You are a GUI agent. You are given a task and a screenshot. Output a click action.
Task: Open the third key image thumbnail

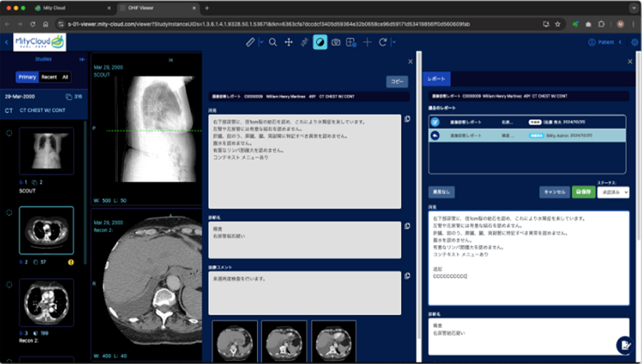coord(334,341)
